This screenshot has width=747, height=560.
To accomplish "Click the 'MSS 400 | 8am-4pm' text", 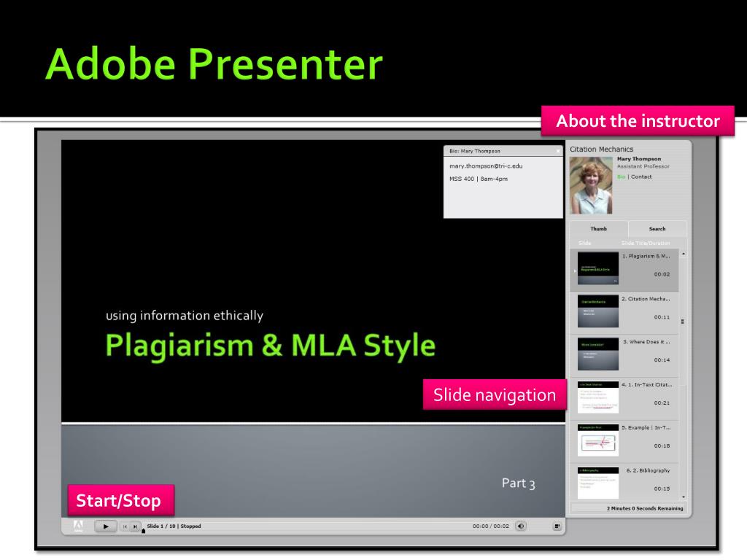I will point(479,179).
